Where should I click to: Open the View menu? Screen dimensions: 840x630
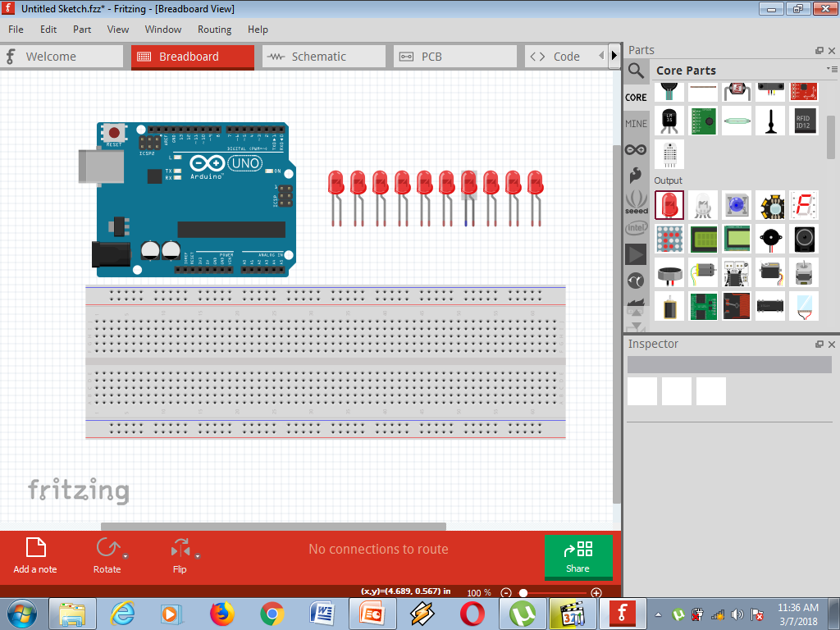point(118,30)
